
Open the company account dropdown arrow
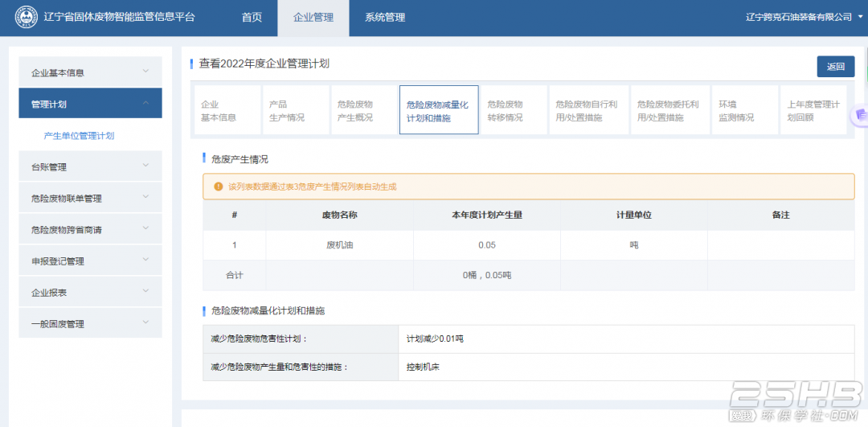click(x=860, y=17)
